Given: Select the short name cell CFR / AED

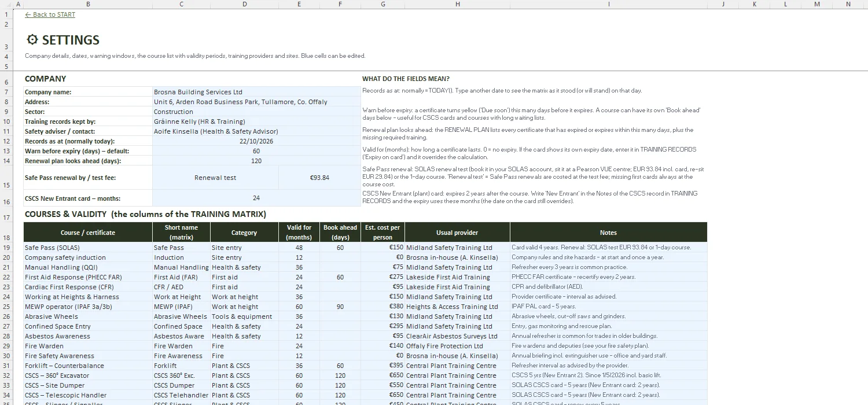Looking at the screenshot, I should coord(181,286).
